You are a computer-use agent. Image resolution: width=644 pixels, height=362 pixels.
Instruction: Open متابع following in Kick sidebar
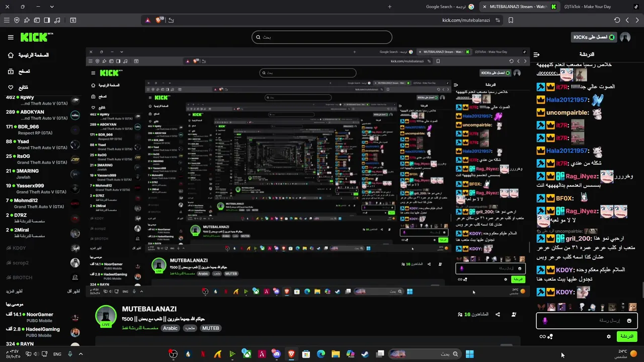(18, 87)
